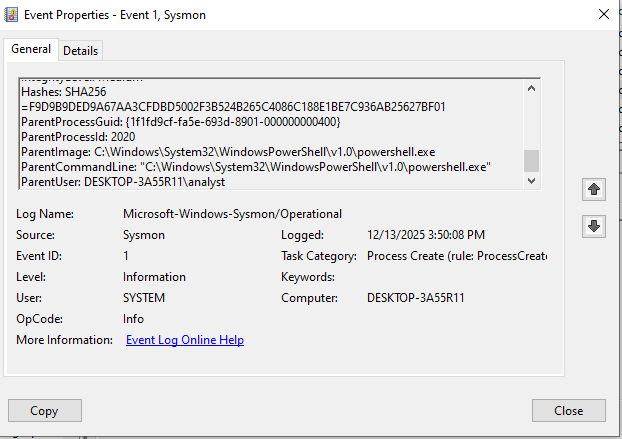Click the ParentCommandLine line in event description
The image size is (622, 439).
click(255, 165)
